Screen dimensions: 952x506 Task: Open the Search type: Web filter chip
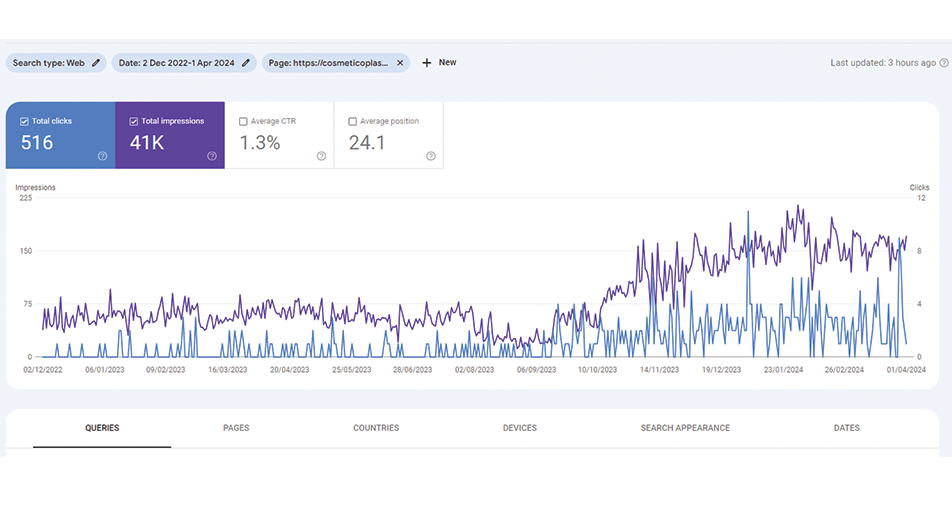48,63
